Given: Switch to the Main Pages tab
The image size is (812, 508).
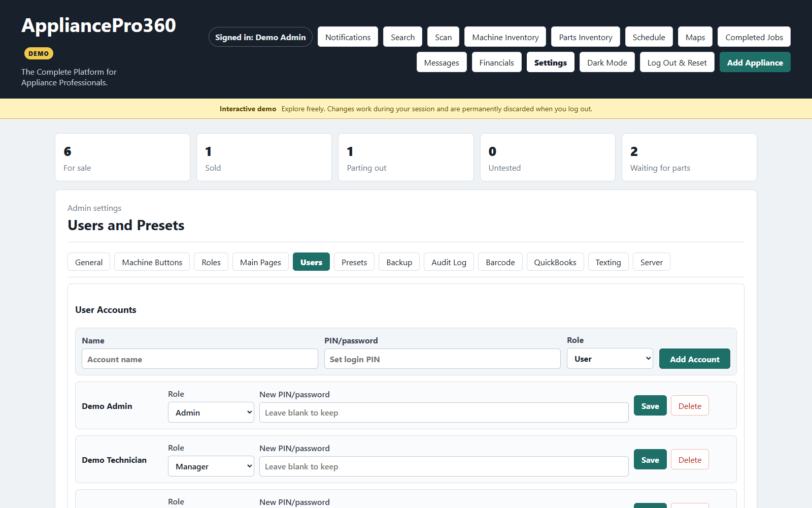Looking at the screenshot, I should [260, 262].
